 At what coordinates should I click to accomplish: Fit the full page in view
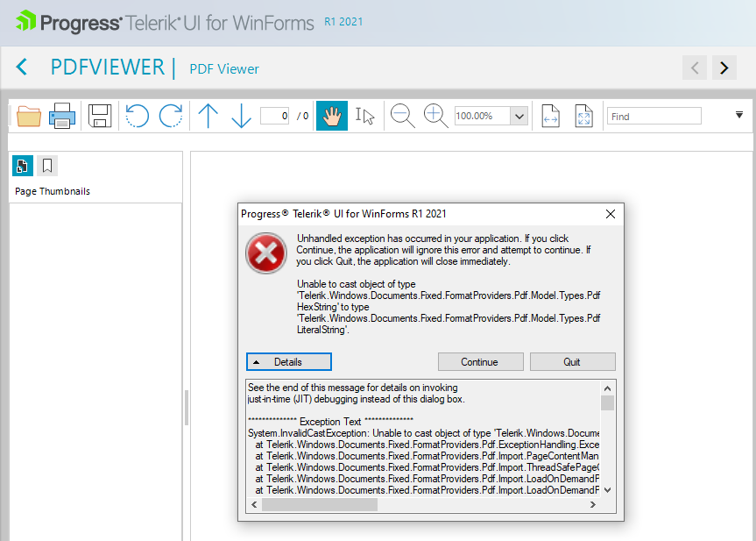coord(584,116)
